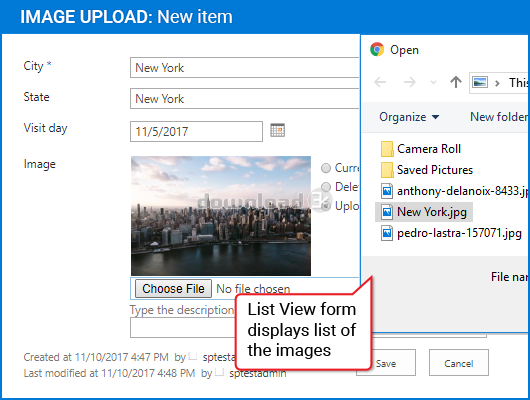Select the Delete image radio button

(326, 187)
